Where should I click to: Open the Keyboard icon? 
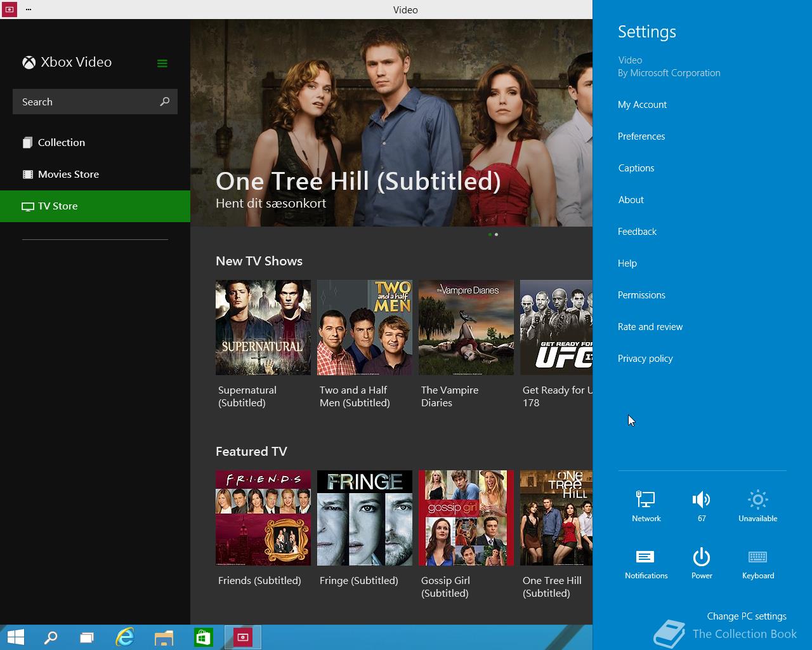click(x=757, y=557)
